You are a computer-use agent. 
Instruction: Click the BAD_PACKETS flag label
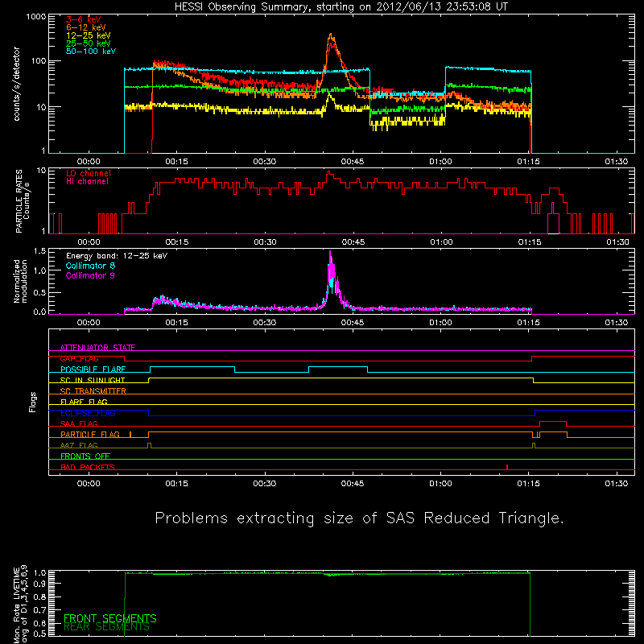click(88, 467)
